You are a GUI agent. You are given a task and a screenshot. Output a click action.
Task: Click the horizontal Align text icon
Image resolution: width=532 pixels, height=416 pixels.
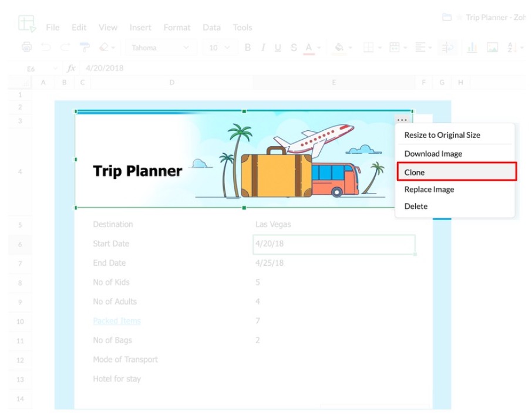[x=420, y=48]
